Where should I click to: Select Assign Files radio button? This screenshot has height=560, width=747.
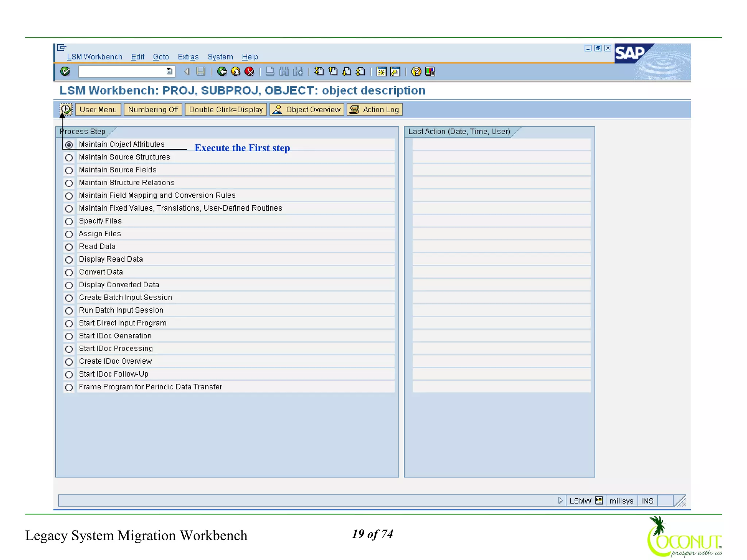pos(69,234)
